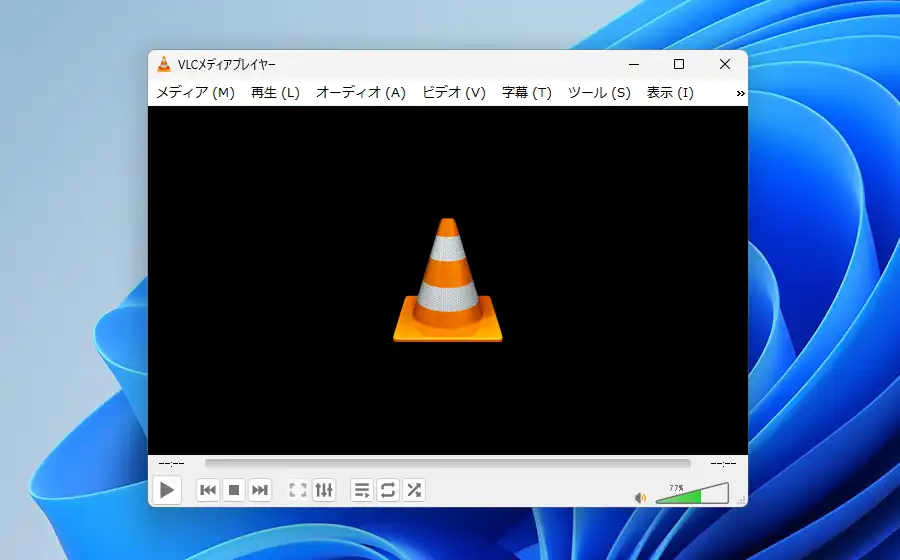Close the VLC media player window
900x560 pixels.
(725, 64)
